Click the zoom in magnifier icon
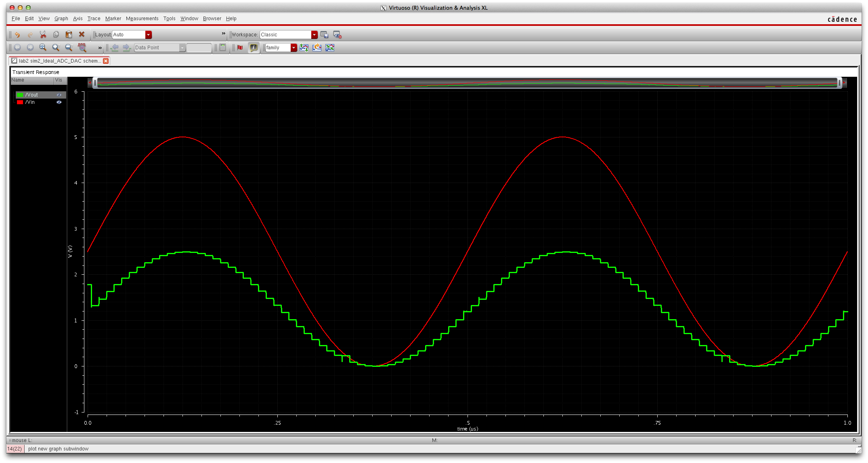The image size is (868, 463). click(56, 48)
